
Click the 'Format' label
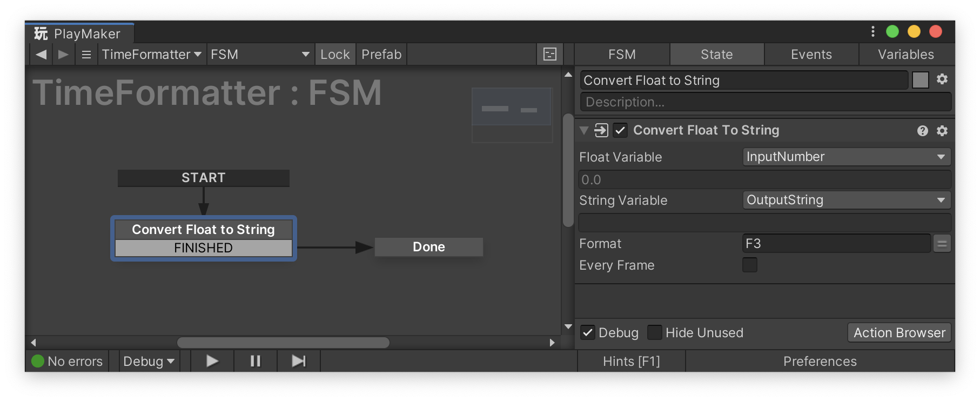[x=600, y=244]
